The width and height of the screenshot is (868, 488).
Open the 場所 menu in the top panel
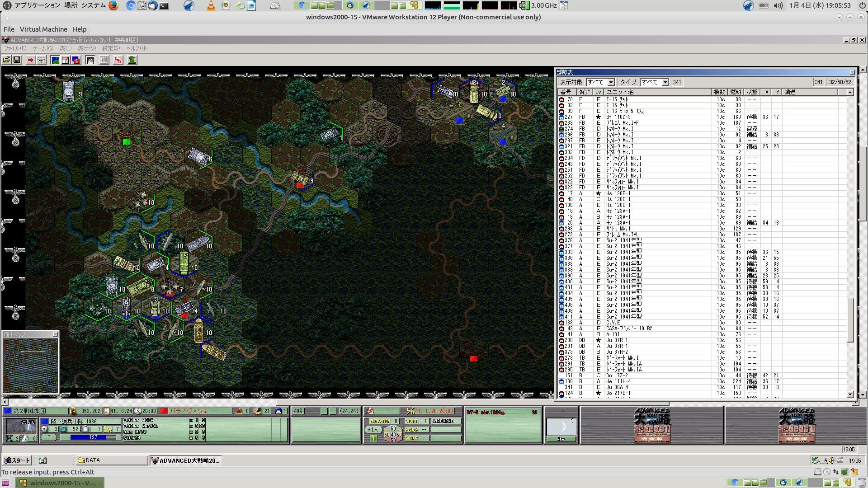(x=71, y=5)
